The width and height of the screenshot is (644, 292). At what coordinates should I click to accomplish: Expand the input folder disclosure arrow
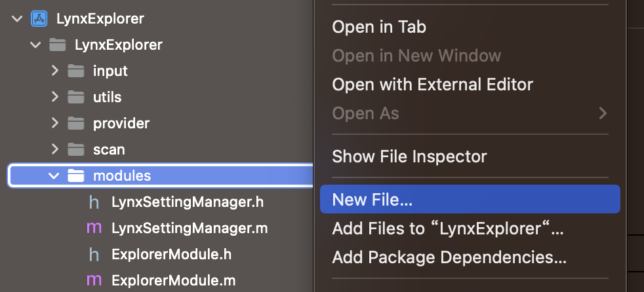point(55,71)
